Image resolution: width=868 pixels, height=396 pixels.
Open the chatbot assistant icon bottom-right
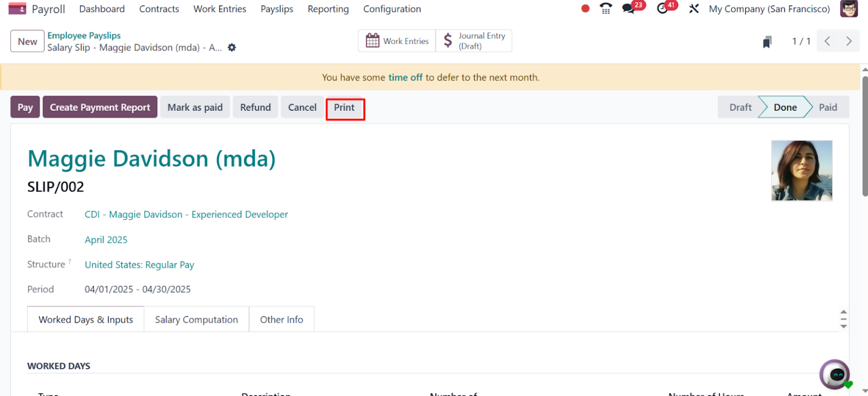(x=835, y=375)
